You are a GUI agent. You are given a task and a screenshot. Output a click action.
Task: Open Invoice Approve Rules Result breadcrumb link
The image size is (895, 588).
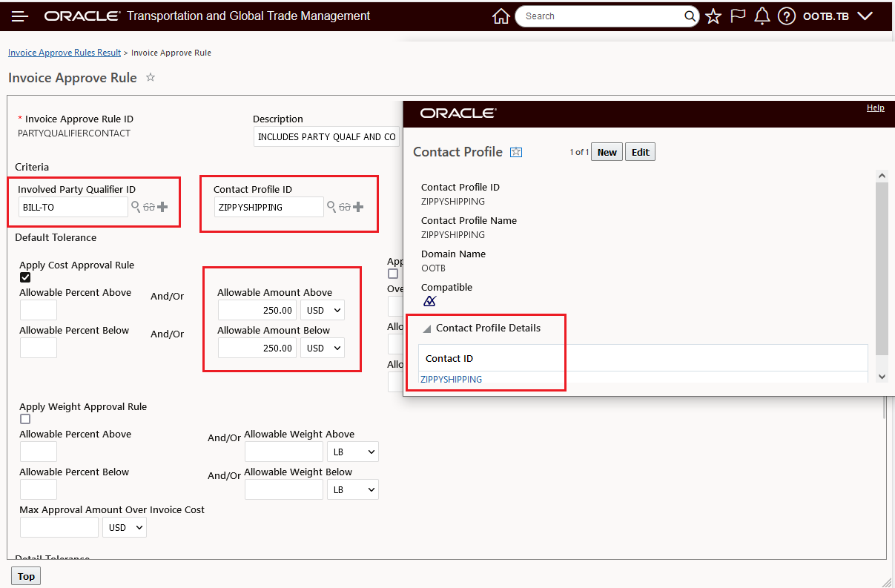pos(65,53)
